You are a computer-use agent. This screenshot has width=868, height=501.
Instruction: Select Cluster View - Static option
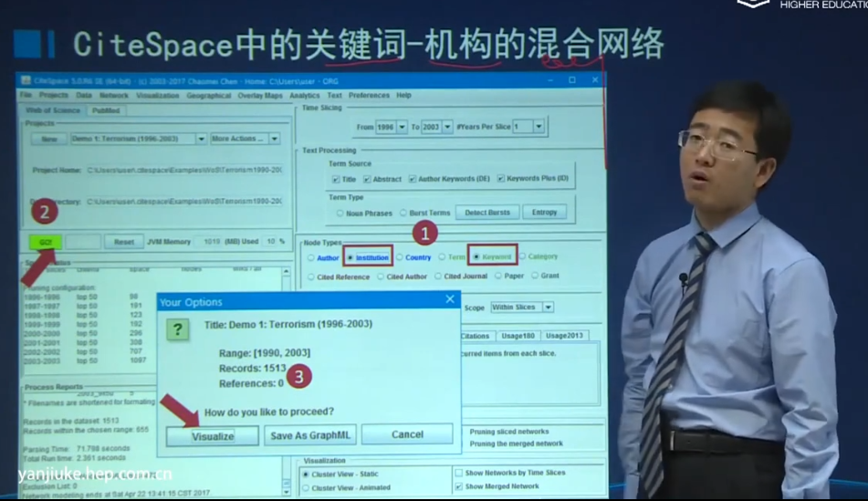306,475
